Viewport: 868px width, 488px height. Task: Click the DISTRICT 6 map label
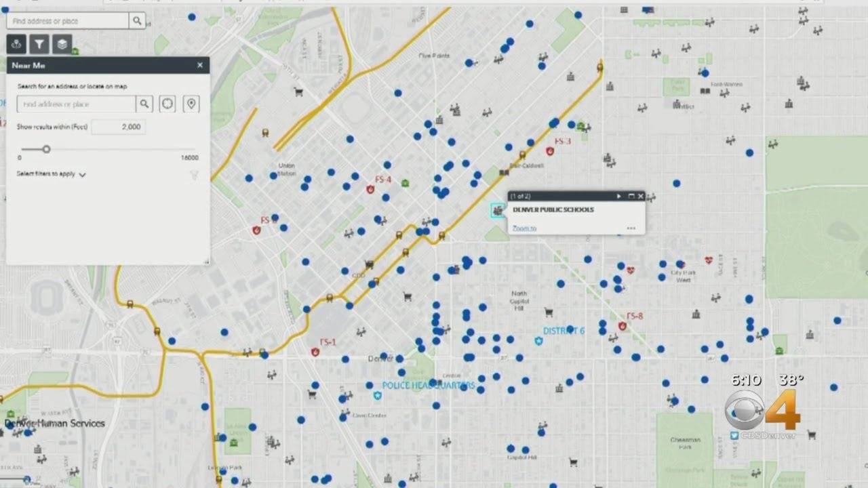click(564, 331)
